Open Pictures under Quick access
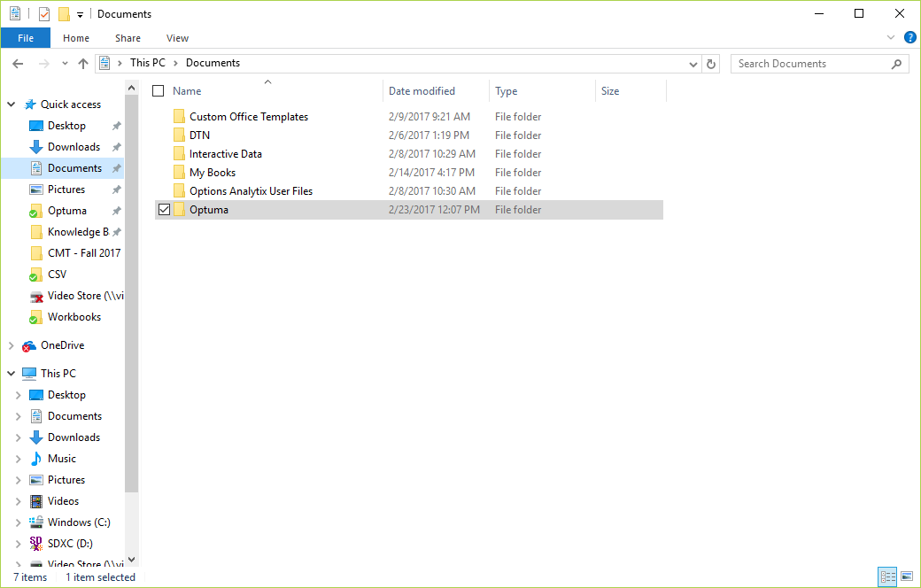Screen dimensions: 921x588 (66, 190)
